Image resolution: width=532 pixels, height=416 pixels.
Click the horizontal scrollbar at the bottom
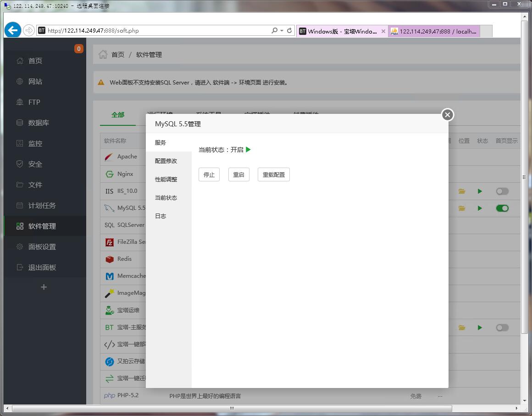tap(232, 408)
